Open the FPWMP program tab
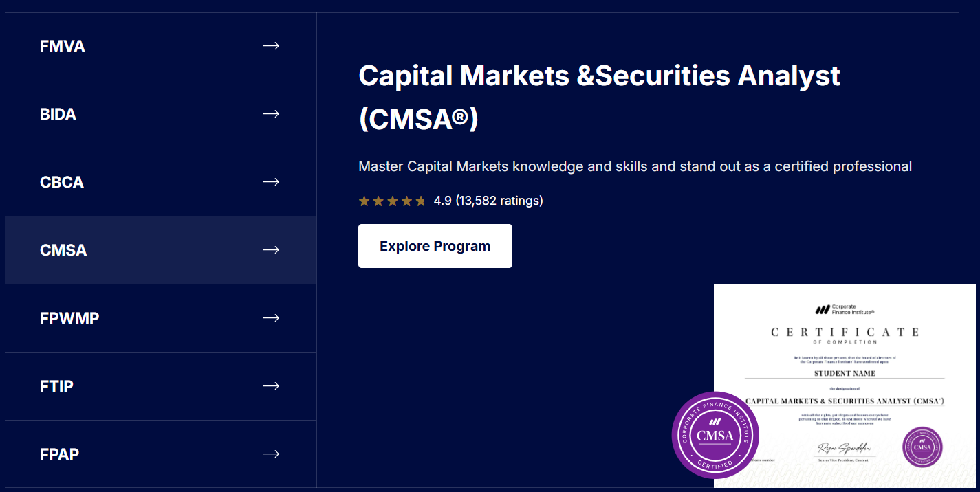 tap(161, 318)
